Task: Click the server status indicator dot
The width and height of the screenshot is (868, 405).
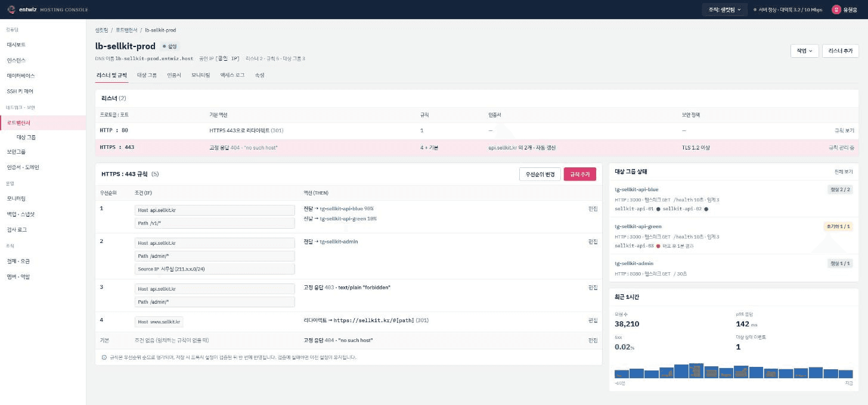Action: click(755, 10)
